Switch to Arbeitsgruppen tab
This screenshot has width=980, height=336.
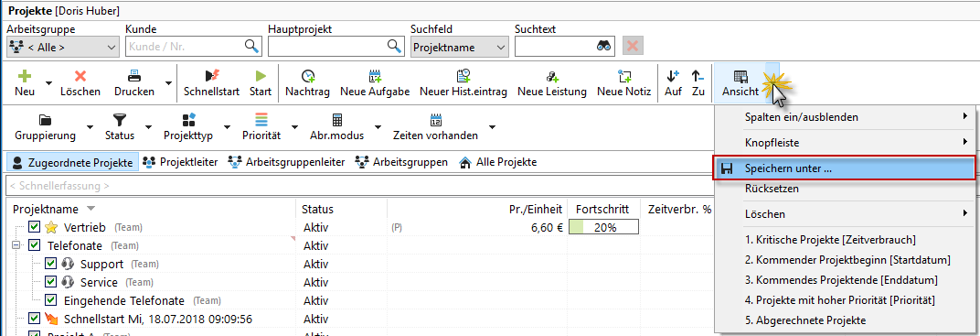[401, 162]
